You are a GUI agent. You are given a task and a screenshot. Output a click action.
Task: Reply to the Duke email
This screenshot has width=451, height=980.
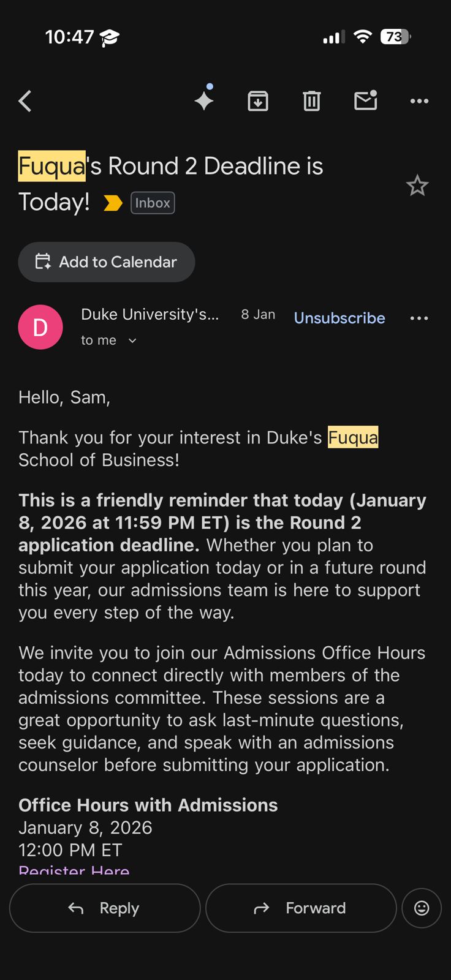tap(105, 908)
